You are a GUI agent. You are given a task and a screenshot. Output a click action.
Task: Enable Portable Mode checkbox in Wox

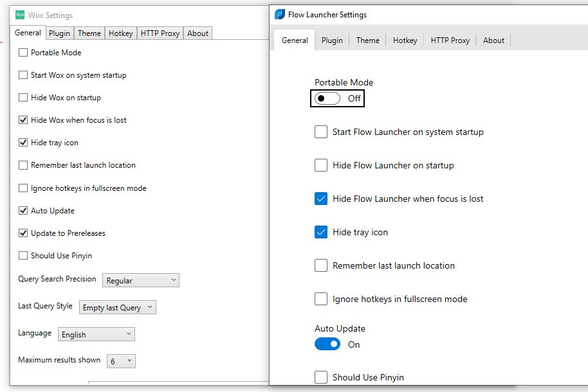[x=23, y=53]
